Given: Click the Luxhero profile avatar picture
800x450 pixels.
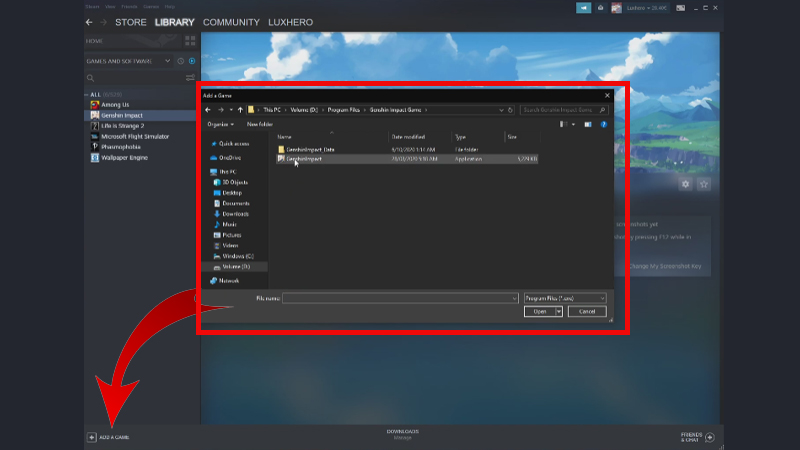Looking at the screenshot, I should [x=616, y=8].
